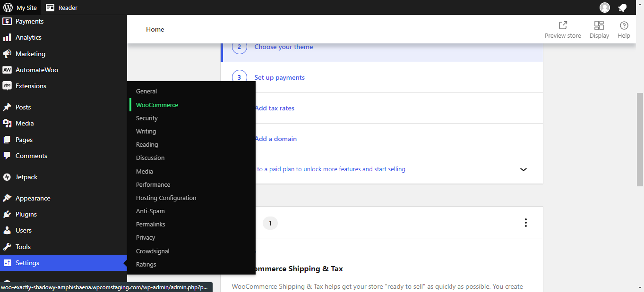
Task: Click the step 2 circle number
Action: (240, 47)
